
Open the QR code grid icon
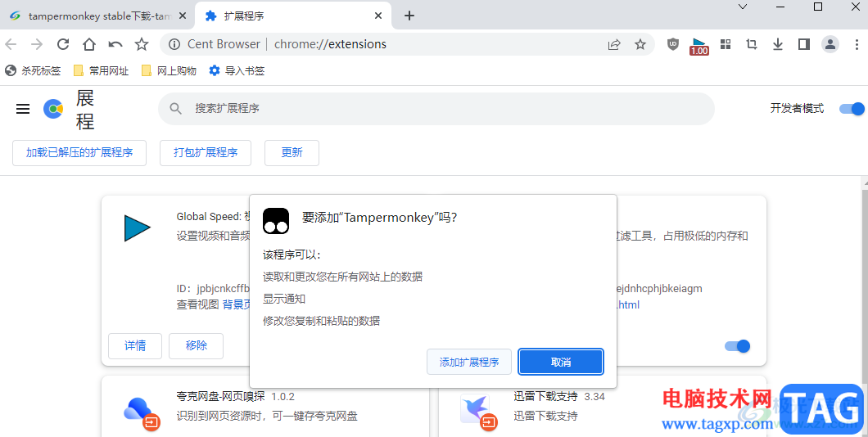[726, 44]
